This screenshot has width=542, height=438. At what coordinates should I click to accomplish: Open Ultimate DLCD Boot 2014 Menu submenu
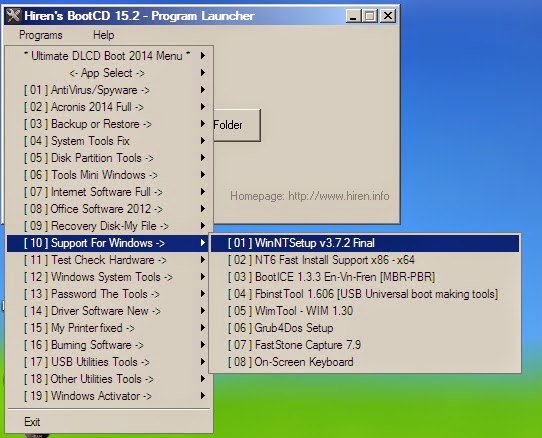tap(108, 56)
